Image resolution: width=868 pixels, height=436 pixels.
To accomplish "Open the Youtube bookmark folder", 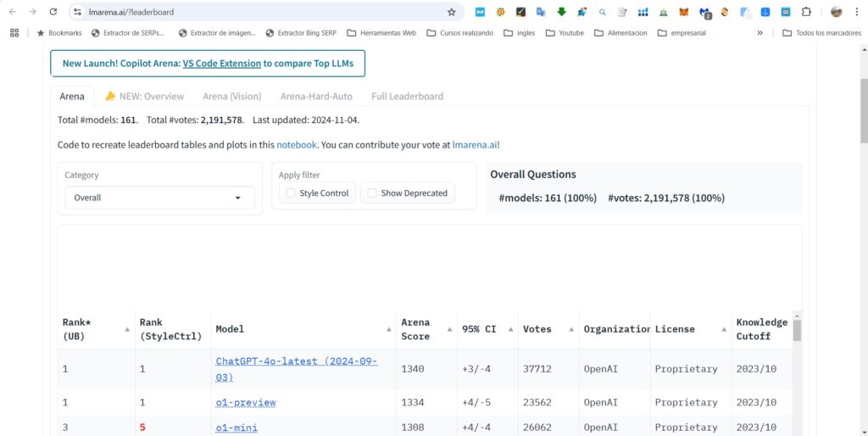I will click(565, 33).
